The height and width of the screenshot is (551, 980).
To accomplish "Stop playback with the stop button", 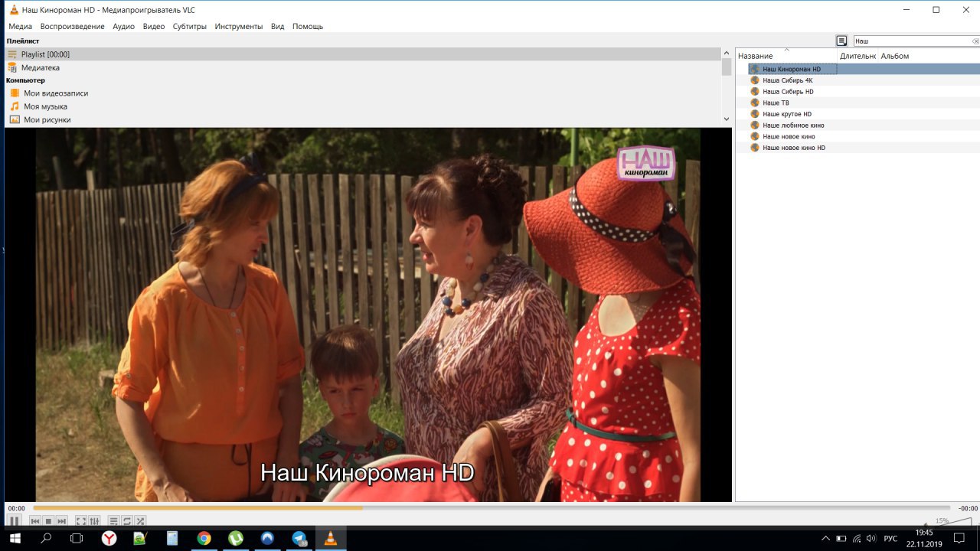I will pos(48,521).
